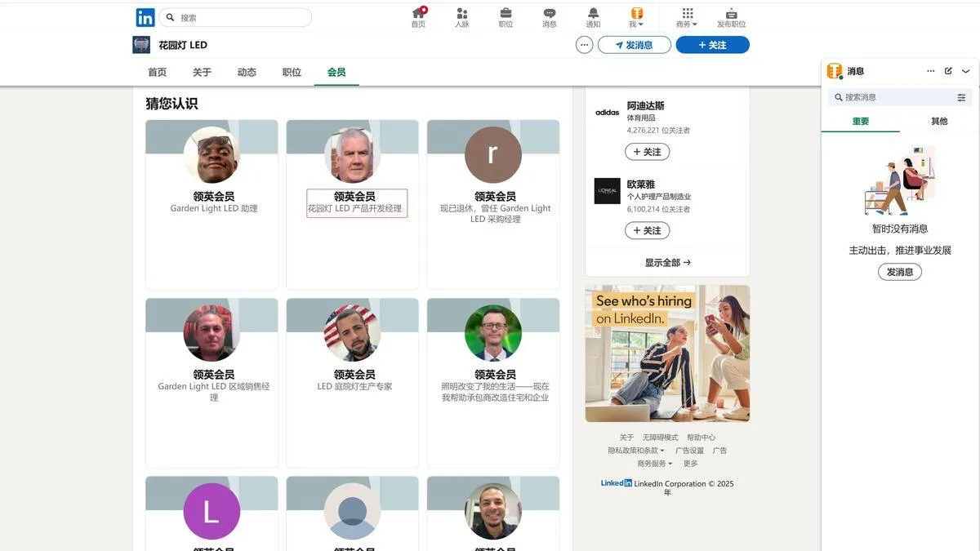Collapse the messaging panel chevron
Screen dimensions: 980x551
tap(966, 71)
